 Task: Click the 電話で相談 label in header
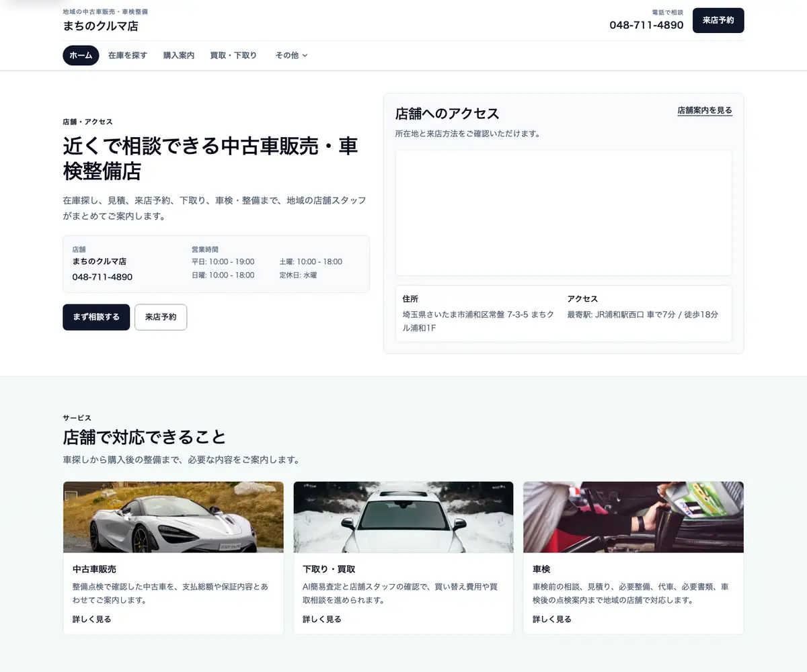[x=668, y=12]
